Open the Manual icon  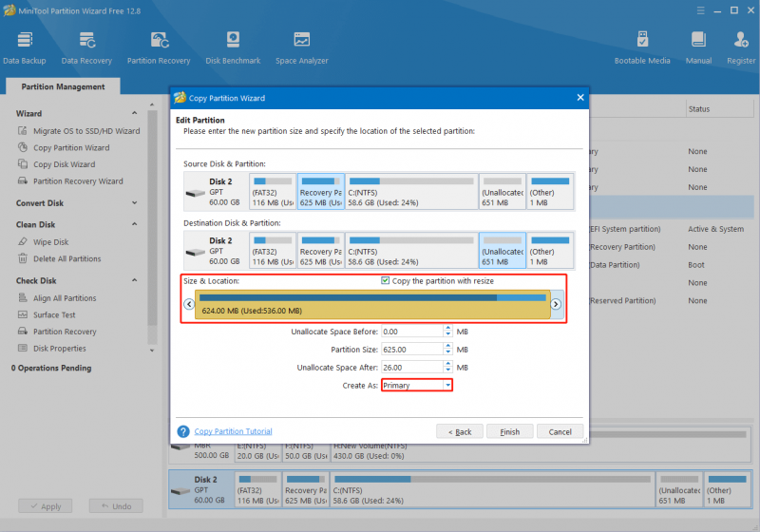(698, 47)
